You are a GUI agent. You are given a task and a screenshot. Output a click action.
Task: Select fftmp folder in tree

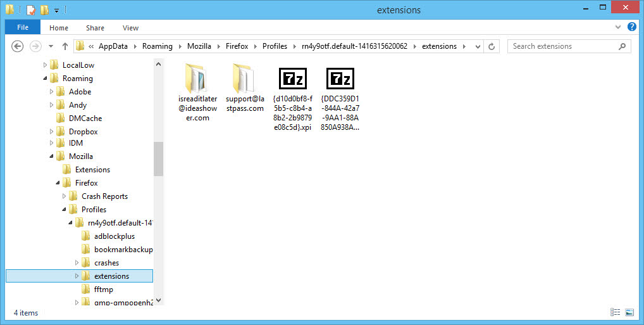[x=103, y=290]
